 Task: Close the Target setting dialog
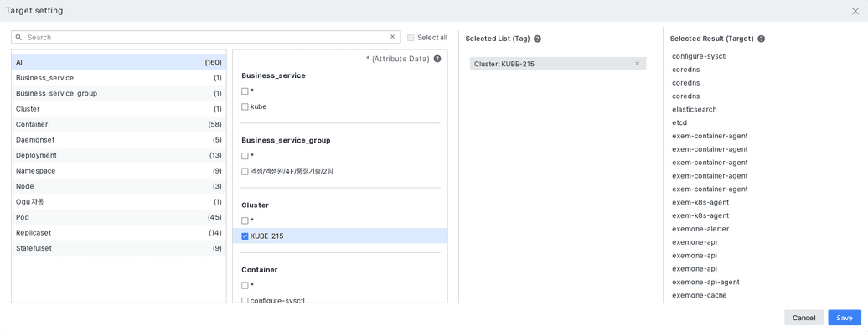click(x=855, y=11)
